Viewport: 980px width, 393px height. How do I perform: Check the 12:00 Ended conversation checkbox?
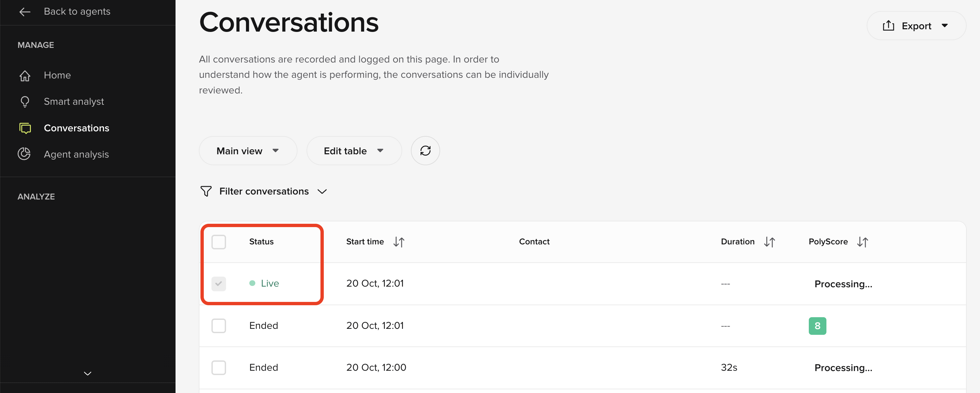219,368
